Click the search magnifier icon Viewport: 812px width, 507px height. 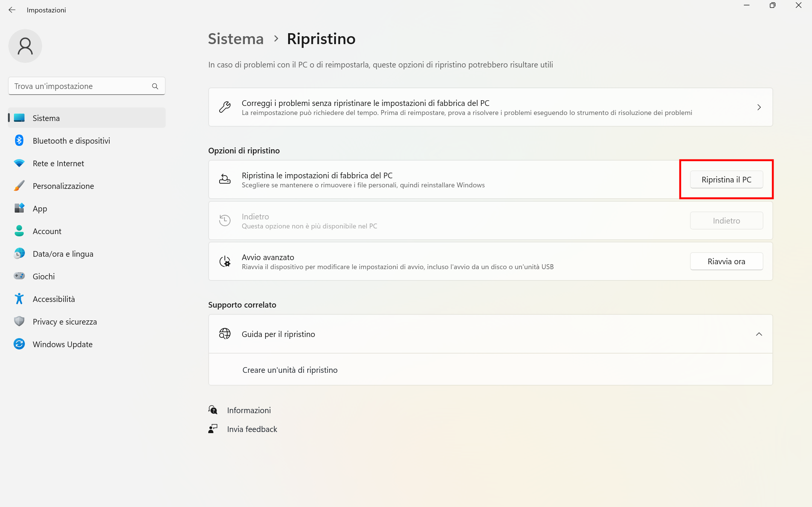pyautogui.click(x=155, y=86)
